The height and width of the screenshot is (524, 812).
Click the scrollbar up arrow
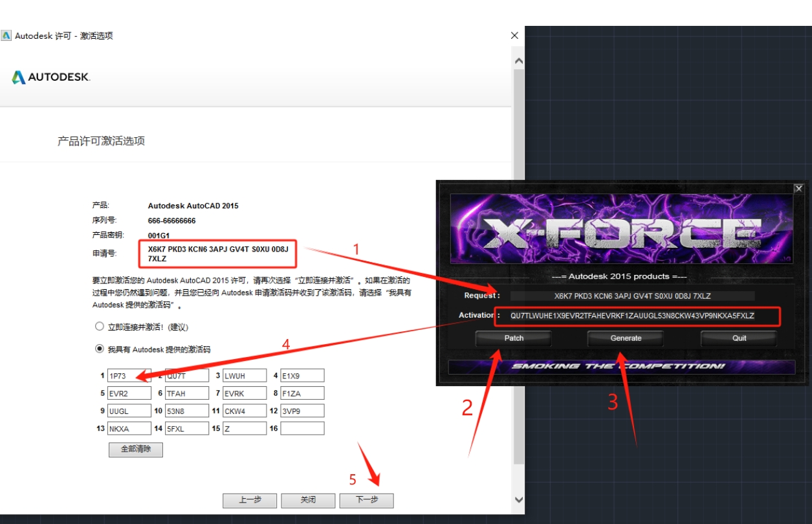(x=518, y=60)
